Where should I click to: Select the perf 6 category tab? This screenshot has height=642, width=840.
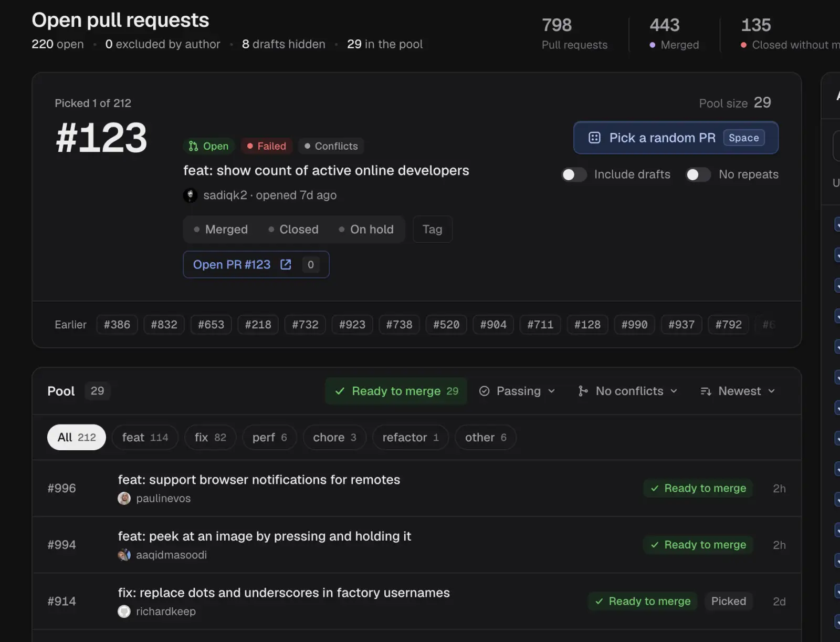click(269, 437)
